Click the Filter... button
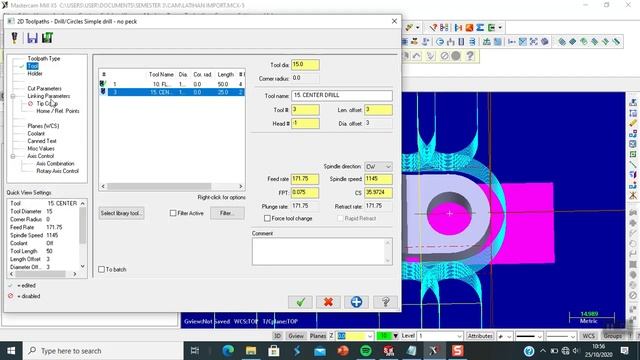The height and width of the screenshot is (360, 640). pyautogui.click(x=227, y=213)
